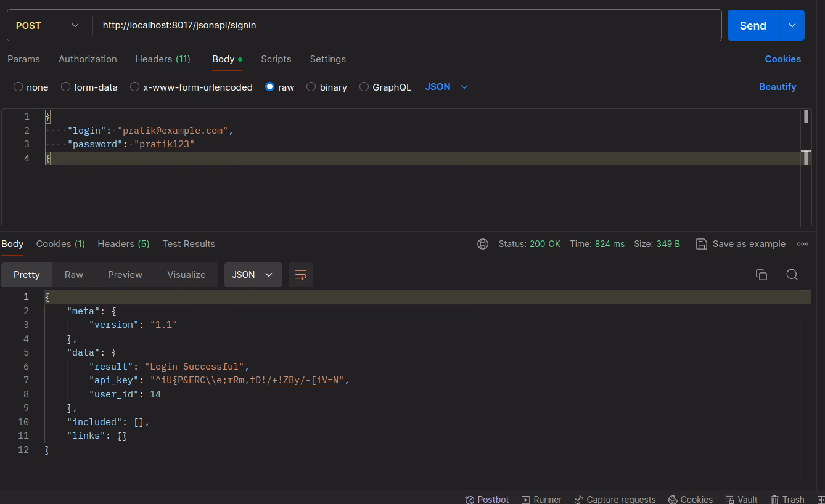This screenshot has width=825, height=504.
Task: Open Cookies from the bottom status bar
Action: pos(691,499)
